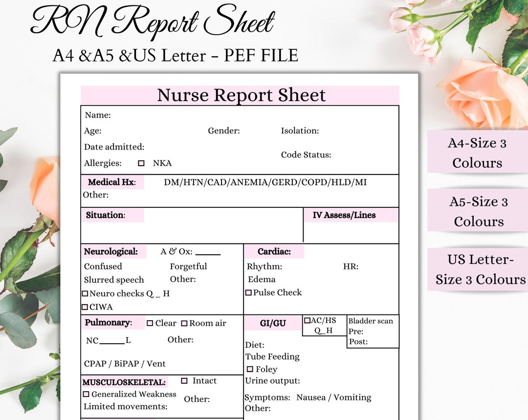Select the US Letter-Size 3 Colours option
The width and height of the screenshot is (528, 420).
pyautogui.click(x=478, y=269)
